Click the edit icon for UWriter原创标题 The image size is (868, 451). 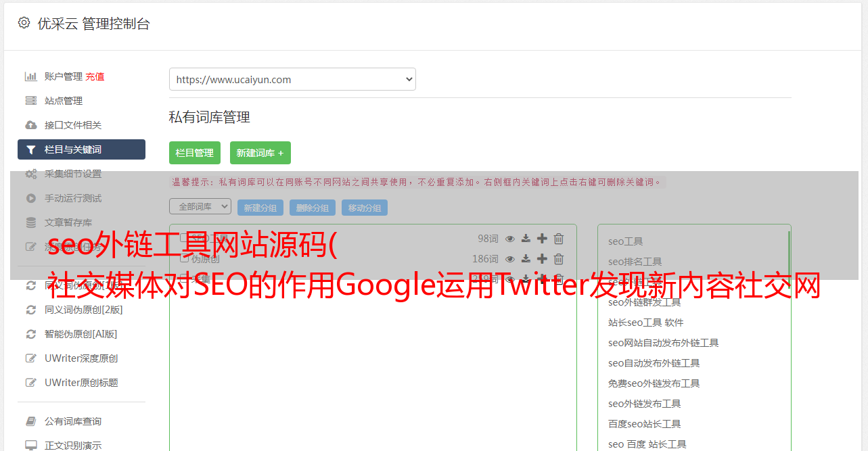click(31, 383)
